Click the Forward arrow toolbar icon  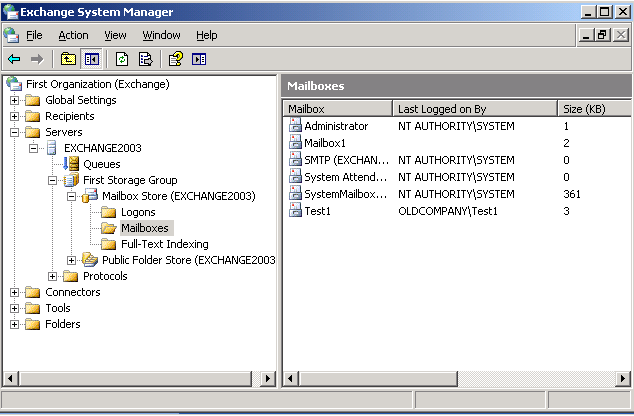click(37, 59)
